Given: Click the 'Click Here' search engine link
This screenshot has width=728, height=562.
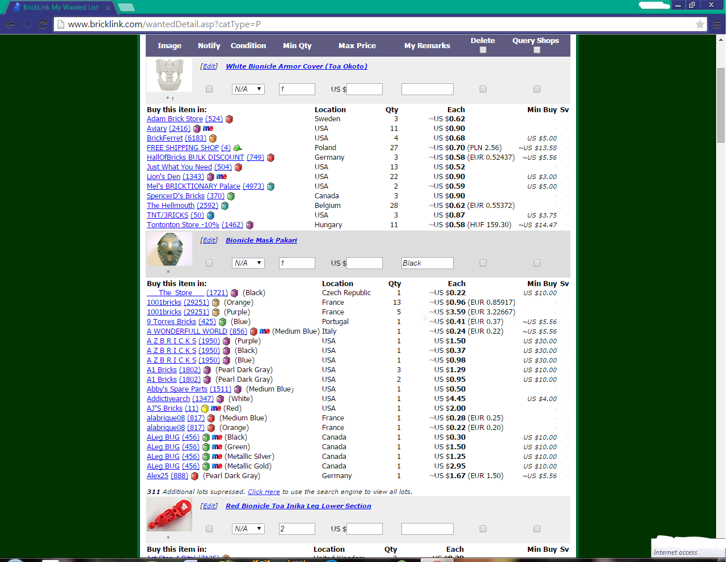Looking at the screenshot, I should pyautogui.click(x=264, y=492).
